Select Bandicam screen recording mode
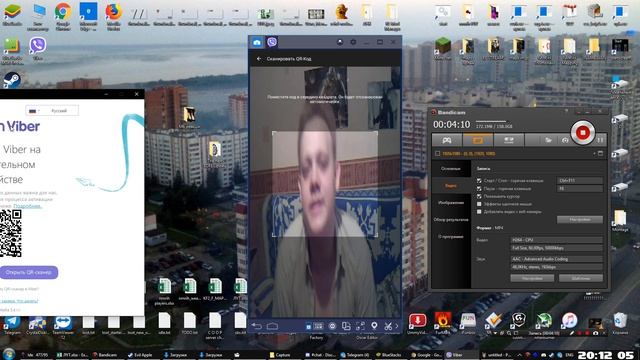This screenshot has width=640, height=360. (478, 140)
